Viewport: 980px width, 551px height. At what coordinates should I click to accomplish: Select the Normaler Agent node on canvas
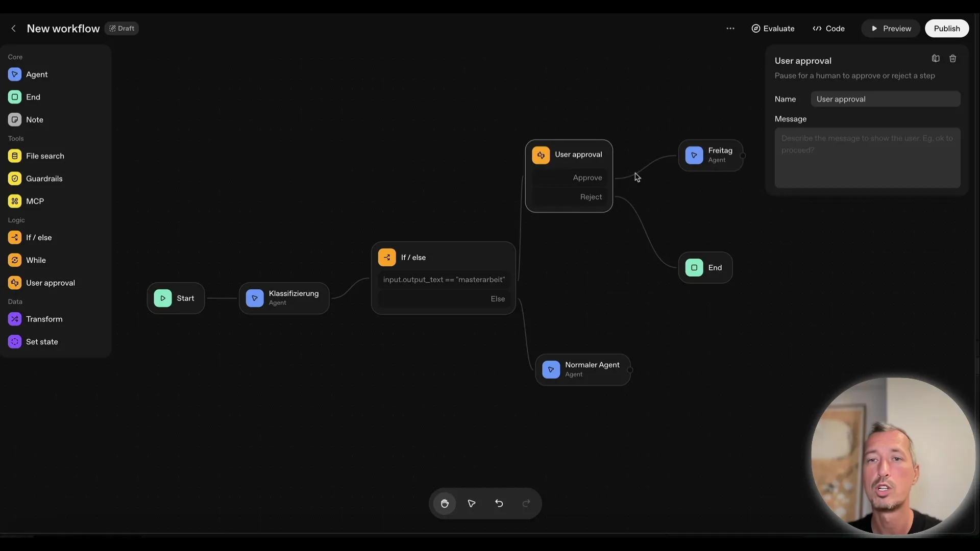[583, 369]
